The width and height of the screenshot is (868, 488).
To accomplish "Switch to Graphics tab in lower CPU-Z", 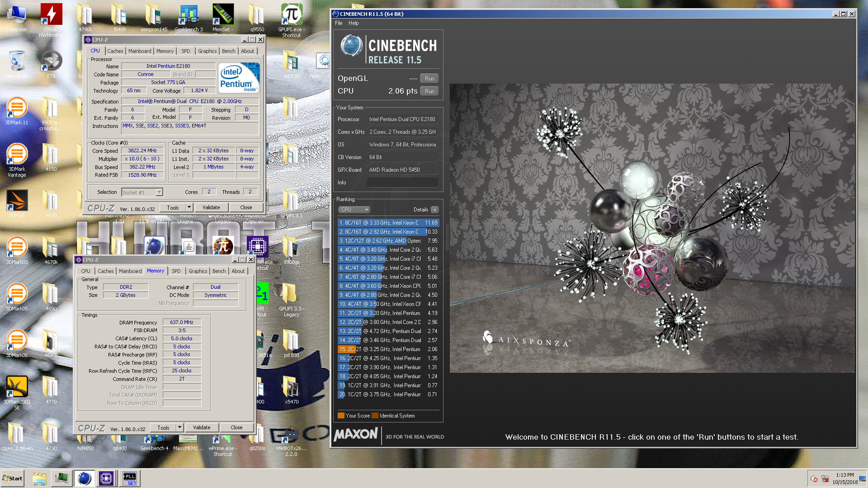I will (198, 271).
